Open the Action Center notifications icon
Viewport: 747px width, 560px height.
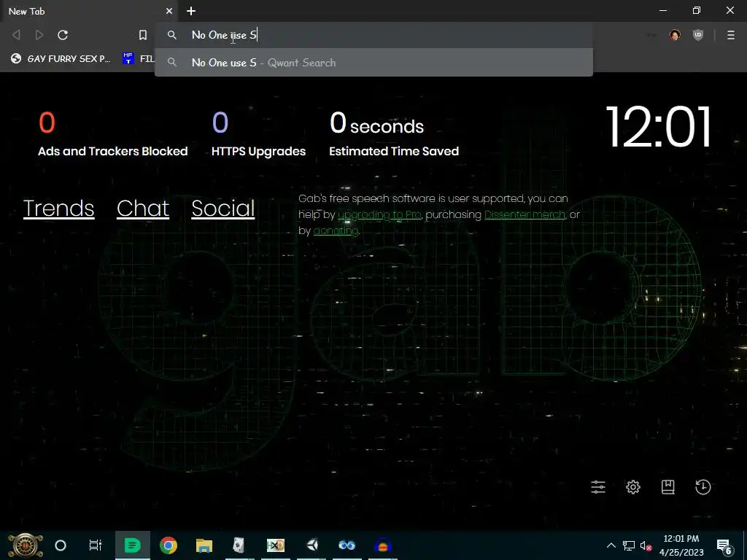[724, 545]
